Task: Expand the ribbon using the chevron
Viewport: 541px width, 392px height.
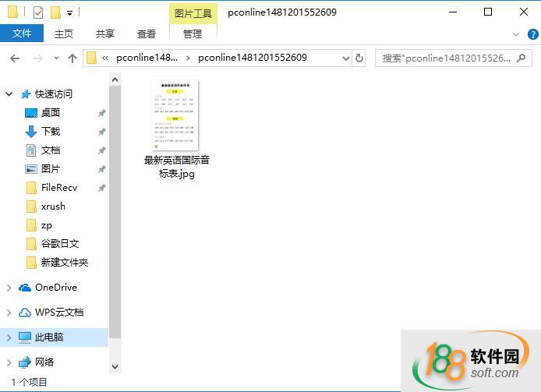Action: 514,34
